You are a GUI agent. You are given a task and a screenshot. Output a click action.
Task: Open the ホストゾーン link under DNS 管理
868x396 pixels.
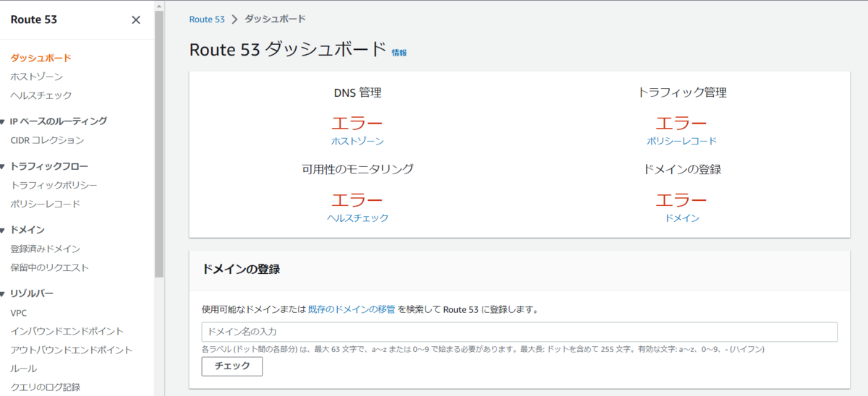357,141
